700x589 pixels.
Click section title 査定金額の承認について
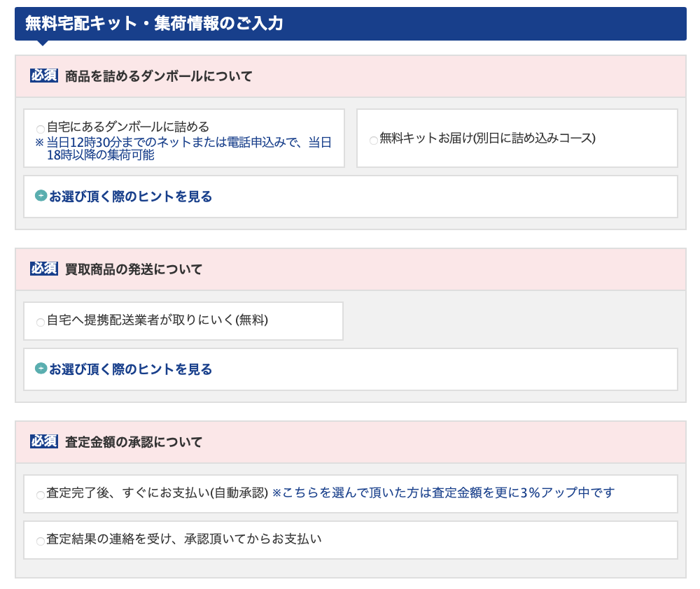134,442
